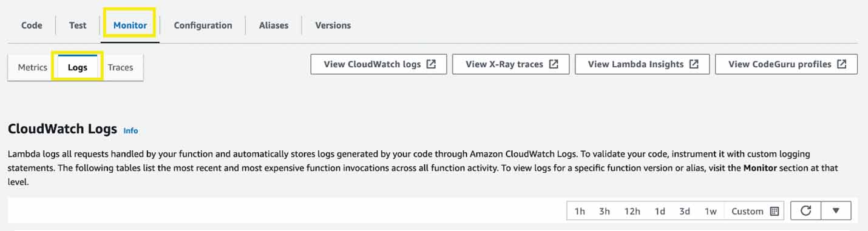This screenshot has height=231, width=868.
Task: Expand the refresh options dropdown arrow
Action: [x=836, y=211]
